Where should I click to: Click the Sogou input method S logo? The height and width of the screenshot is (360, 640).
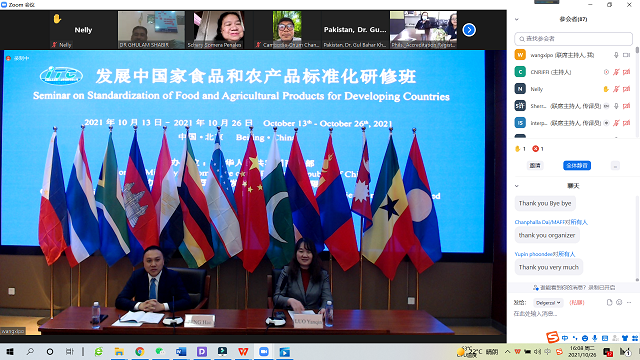pyautogui.click(x=553, y=337)
